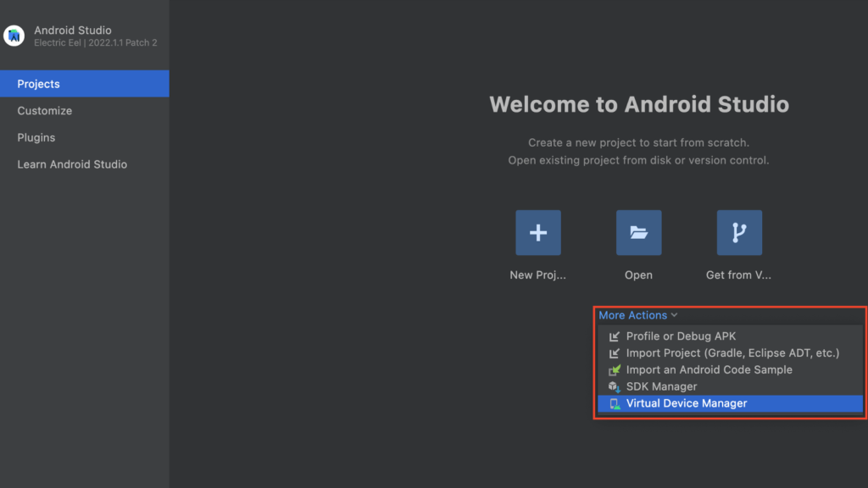Screen dimensions: 868x488
Task: Click 'Create a new project to start from scratch.'
Action: click(x=638, y=142)
